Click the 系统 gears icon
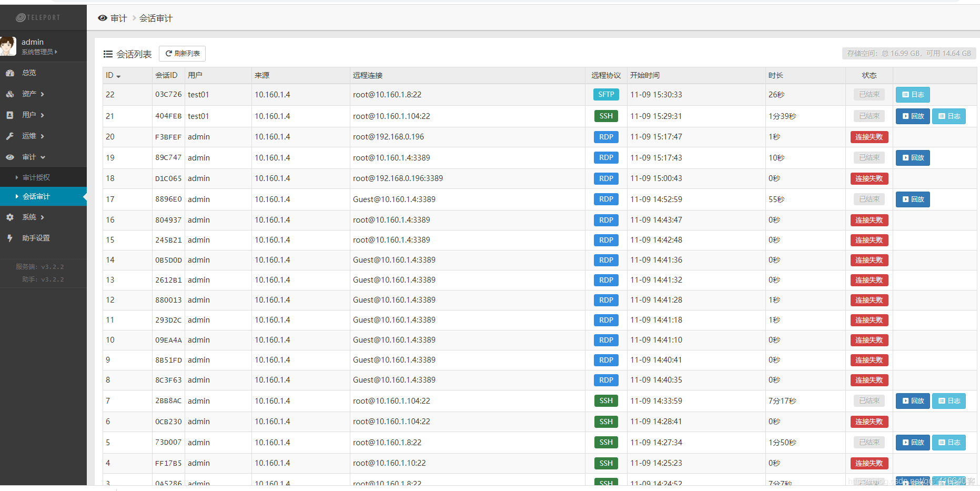 point(10,217)
